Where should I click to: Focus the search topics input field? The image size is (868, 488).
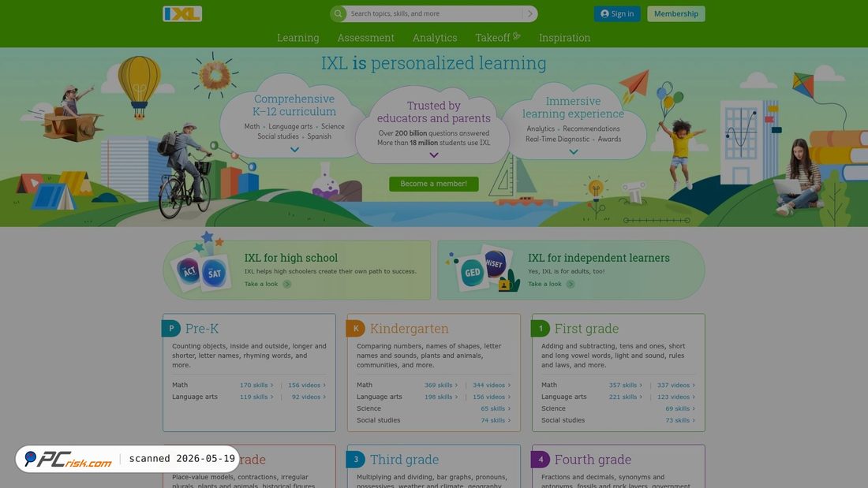tap(435, 14)
